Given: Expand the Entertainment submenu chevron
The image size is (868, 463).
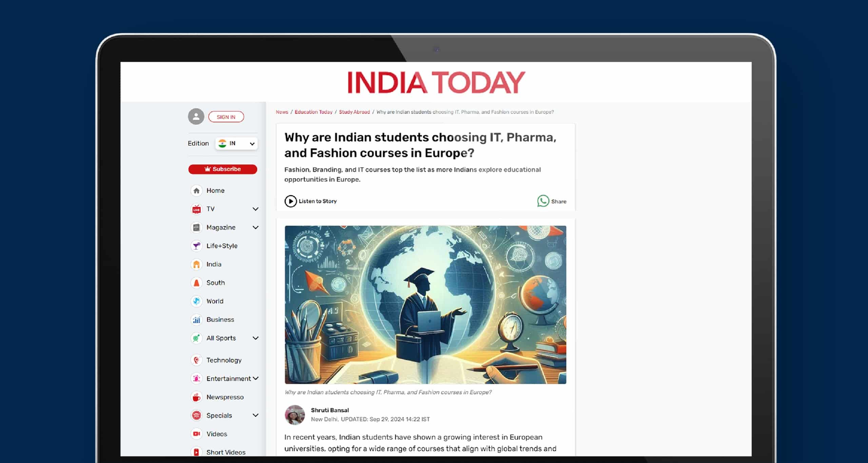Looking at the screenshot, I should [256, 378].
